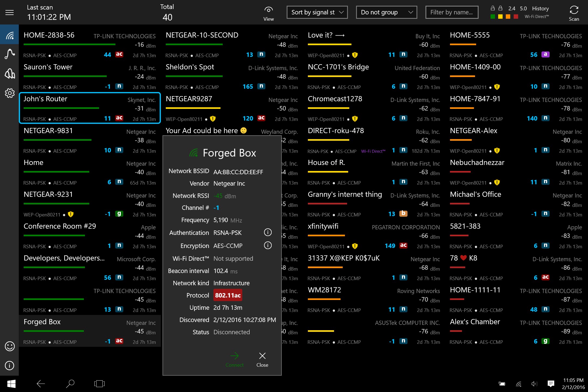The height and width of the screenshot is (392, 588).
Task: Toggle the open padlock filter
Action: (492, 8)
